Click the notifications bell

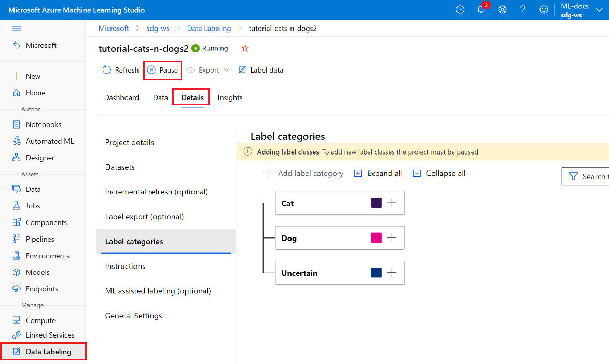point(481,10)
